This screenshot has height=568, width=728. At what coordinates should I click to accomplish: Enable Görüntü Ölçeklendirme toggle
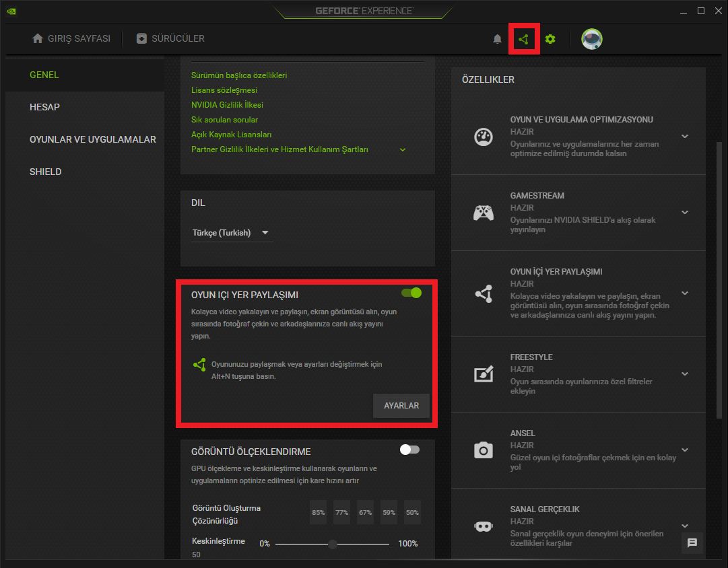pyautogui.click(x=409, y=450)
